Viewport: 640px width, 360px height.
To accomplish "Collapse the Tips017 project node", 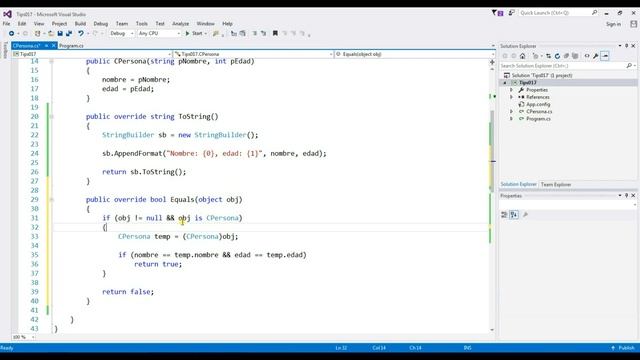I will 505,83.
